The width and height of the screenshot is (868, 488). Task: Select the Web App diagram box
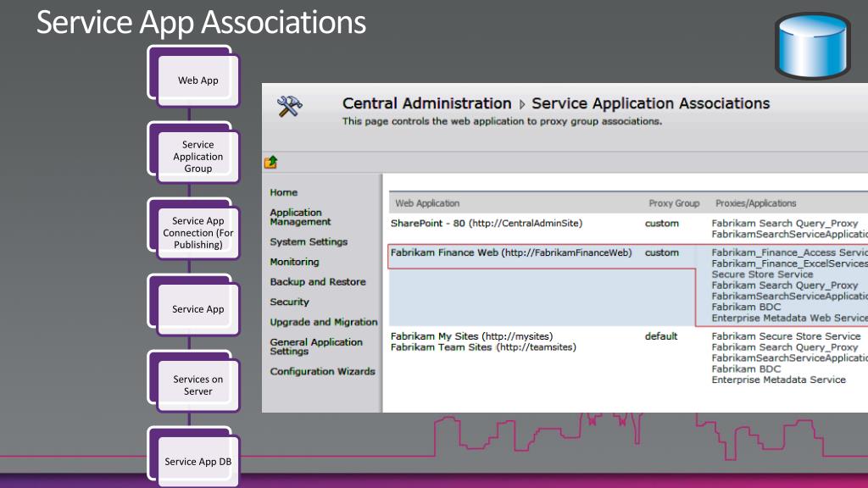tap(198, 80)
